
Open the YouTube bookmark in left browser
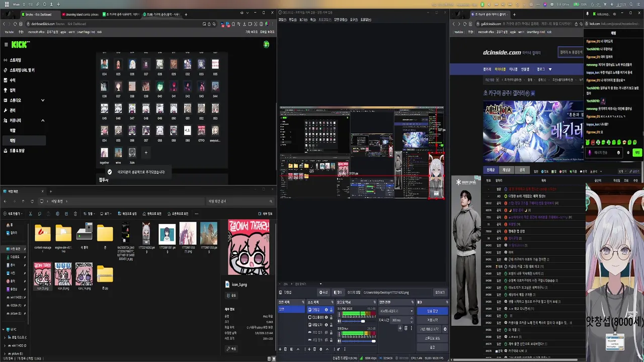pyautogui.click(x=9, y=32)
